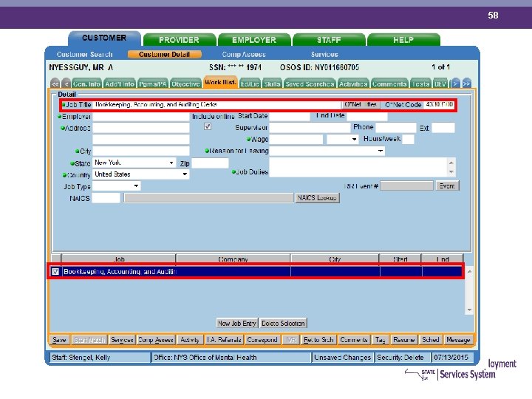Click the Activity button
Image resolution: width=532 pixels, height=399 pixels.
[190, 340]
